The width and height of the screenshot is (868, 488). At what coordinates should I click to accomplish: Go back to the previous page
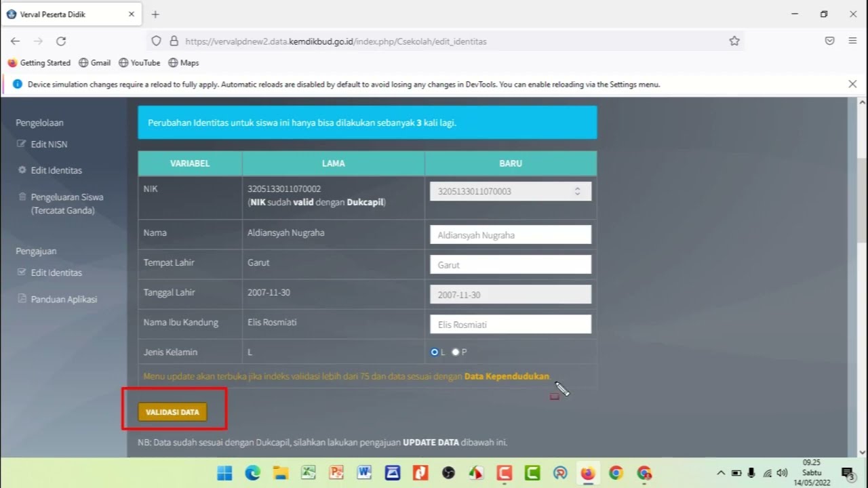[x=16, y=41]
